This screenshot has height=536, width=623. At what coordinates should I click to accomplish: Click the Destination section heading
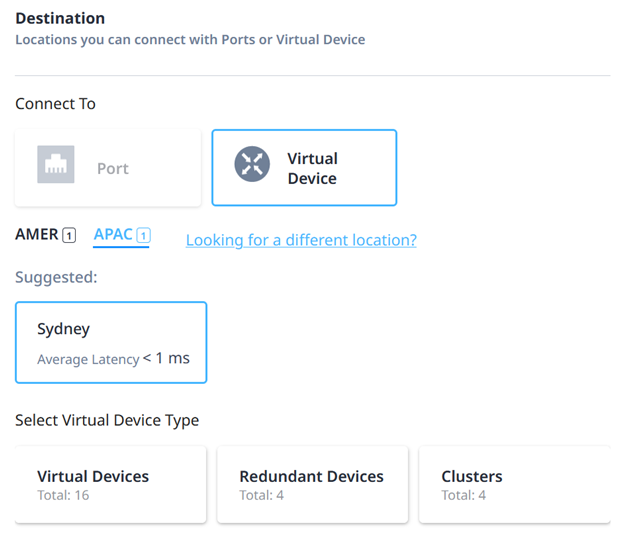pyautogui.click(x=60, y=18)
